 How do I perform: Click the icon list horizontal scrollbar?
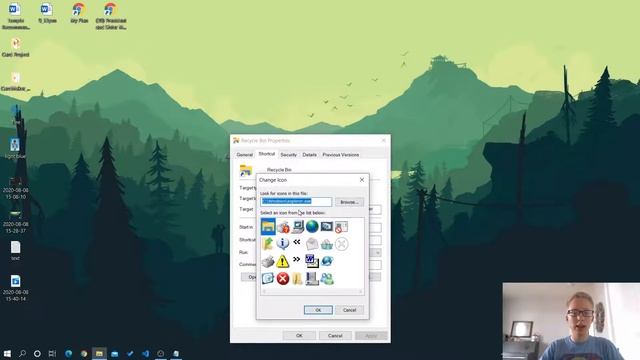pyautogui.click(x=312, y=291)
